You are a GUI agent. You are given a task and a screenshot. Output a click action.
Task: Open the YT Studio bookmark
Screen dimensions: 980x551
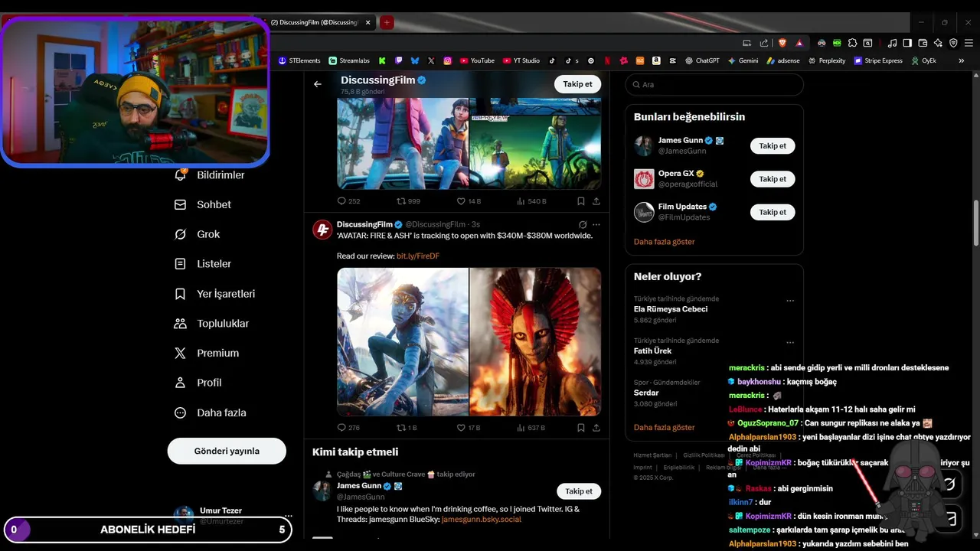[521, 60]
